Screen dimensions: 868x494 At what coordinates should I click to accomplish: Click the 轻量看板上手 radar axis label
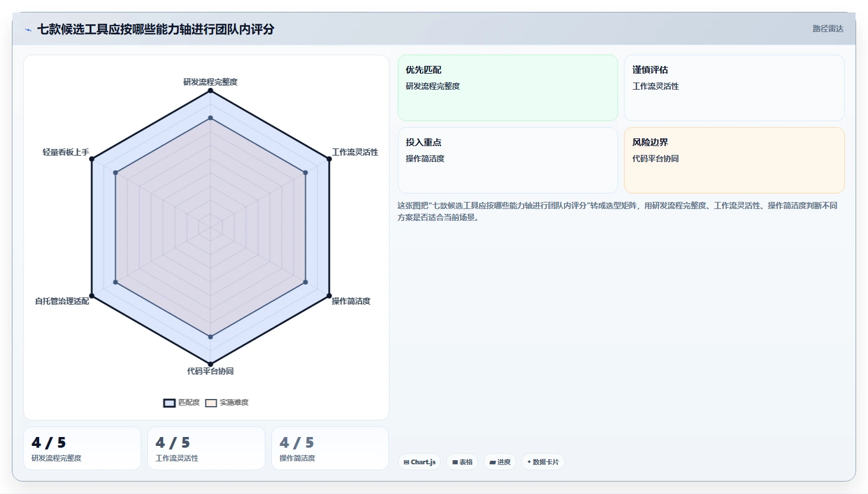(66, 152)
